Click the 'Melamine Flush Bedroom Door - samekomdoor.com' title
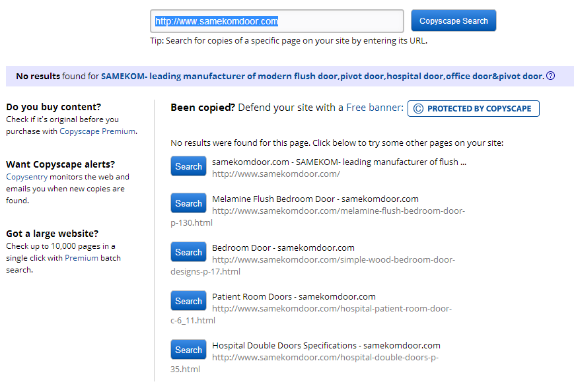The width and height of the screenshot is (574, 392). pyautogui.click(x=315, y=199)
